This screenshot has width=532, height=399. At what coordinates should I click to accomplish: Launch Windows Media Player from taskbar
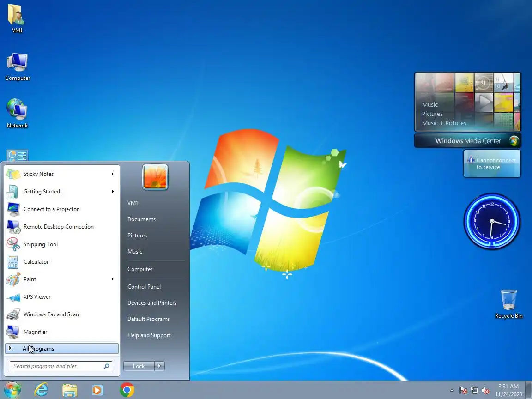(98, 390)
